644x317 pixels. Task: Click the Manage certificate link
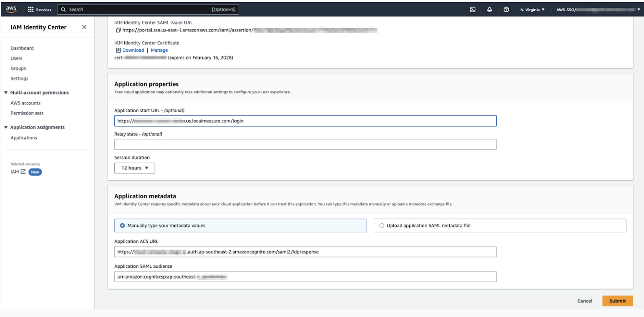tap(159, 50)
